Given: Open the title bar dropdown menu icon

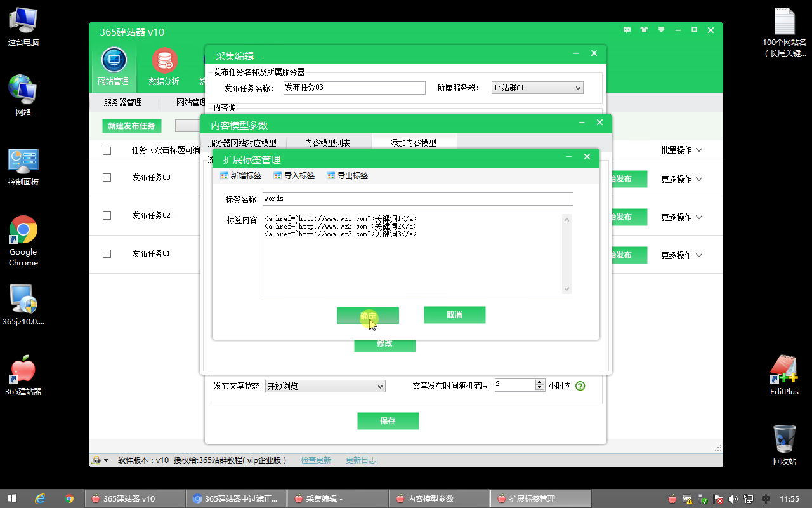Looking at the screenshot, I should point(661,30).
